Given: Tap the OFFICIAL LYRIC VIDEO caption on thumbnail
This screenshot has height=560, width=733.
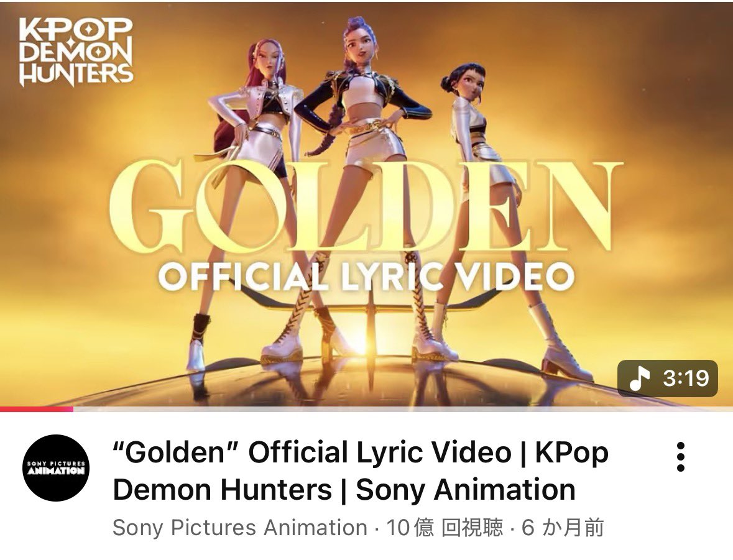Looking at the screenshot, I should pyautogui.click(x=366, y=276).
